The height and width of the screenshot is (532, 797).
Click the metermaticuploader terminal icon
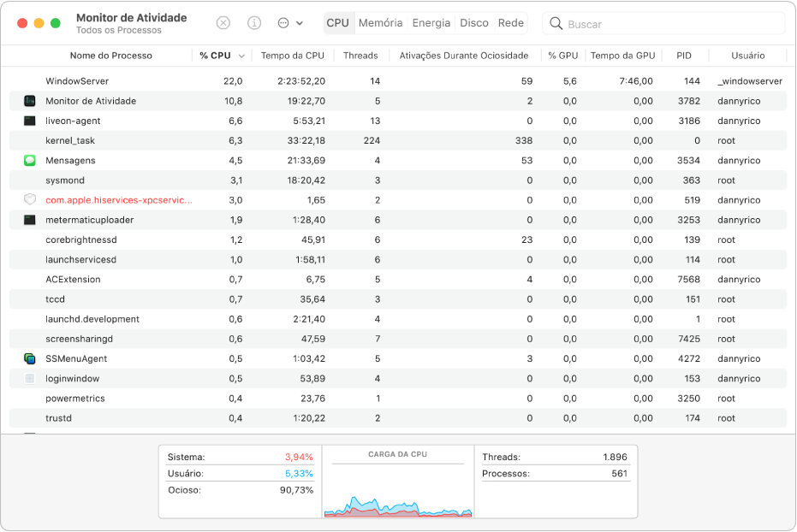click(x=30, y=220)
